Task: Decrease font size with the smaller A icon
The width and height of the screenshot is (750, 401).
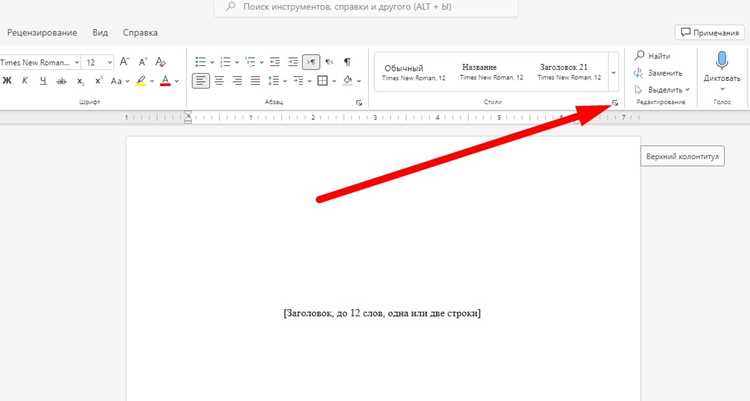Action: (x=143, y=62)
